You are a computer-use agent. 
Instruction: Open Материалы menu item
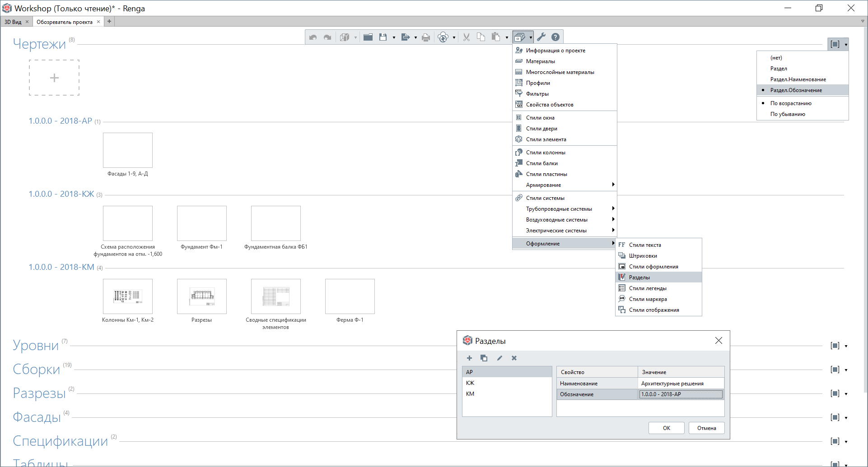565,61
